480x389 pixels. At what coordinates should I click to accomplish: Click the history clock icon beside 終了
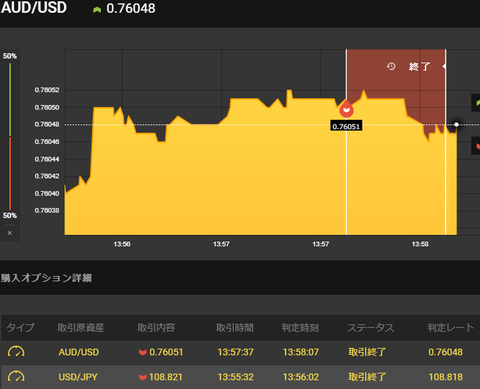391,67
